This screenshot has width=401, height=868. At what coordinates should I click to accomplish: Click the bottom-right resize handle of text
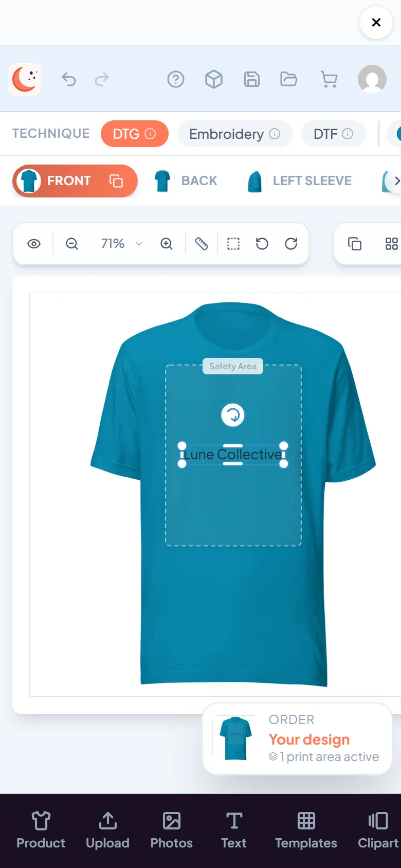click(x=284, y=464)
